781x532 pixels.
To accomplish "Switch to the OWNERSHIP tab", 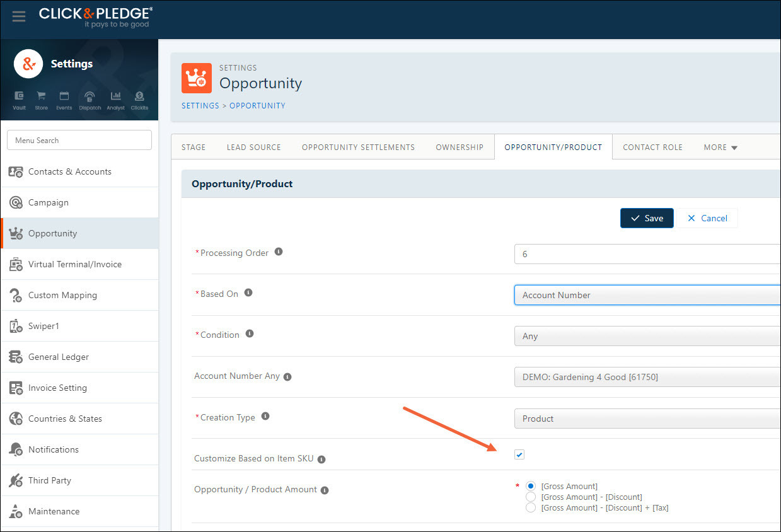I will [x=460, y=147].
